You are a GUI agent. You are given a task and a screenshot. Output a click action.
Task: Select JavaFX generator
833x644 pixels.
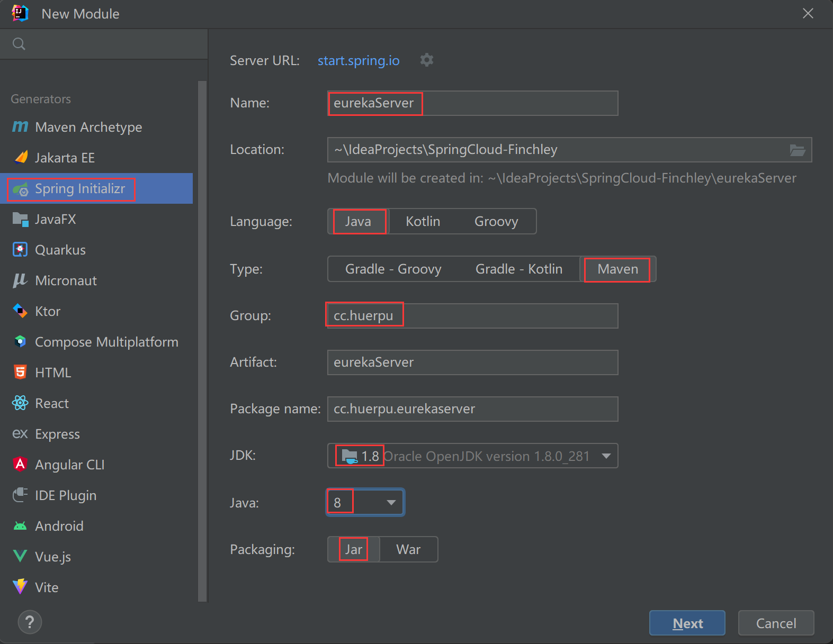coord(96,219)
